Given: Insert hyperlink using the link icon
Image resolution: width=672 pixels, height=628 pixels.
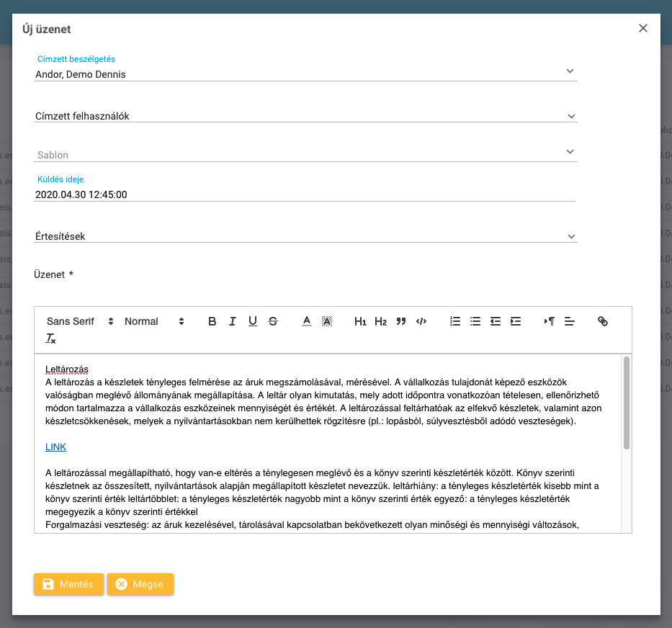Looking at the screenshot, I should coord(603,321).
